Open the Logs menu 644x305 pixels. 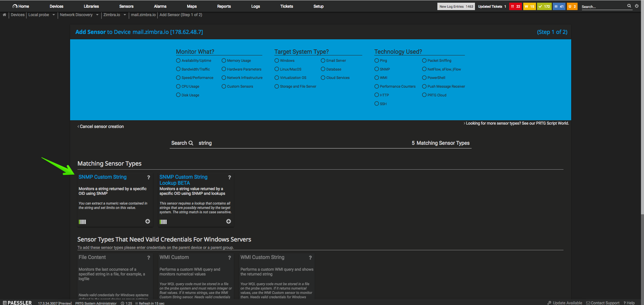click(256, 6)
